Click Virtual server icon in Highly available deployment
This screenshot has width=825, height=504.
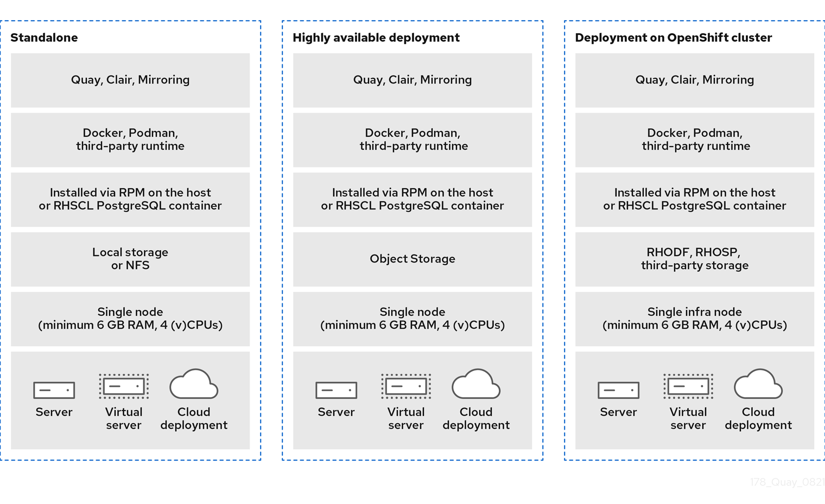(x=406, y=386)
